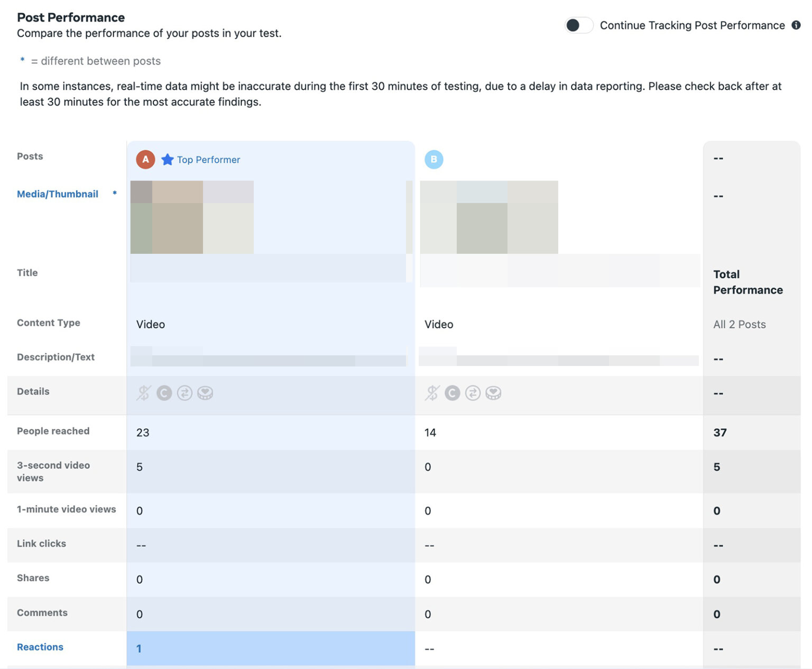Click the monetization-off icon under Post A details
Image resolution: width=812 pixels, height=669 pixels.
[143, 393]
